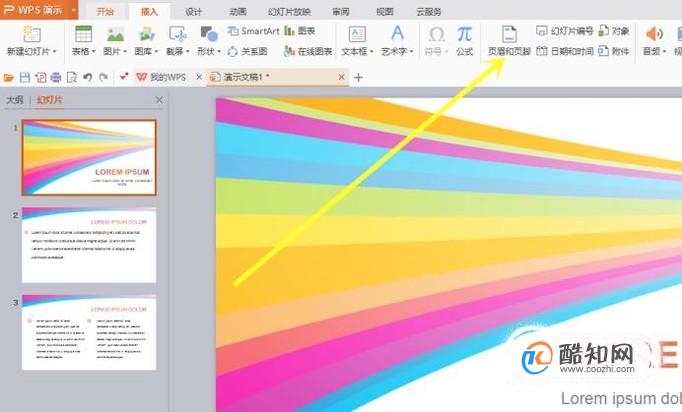Open 页眉和页脚 header and footer
This screenshot has height=412, width=682.
pos(509,40)
